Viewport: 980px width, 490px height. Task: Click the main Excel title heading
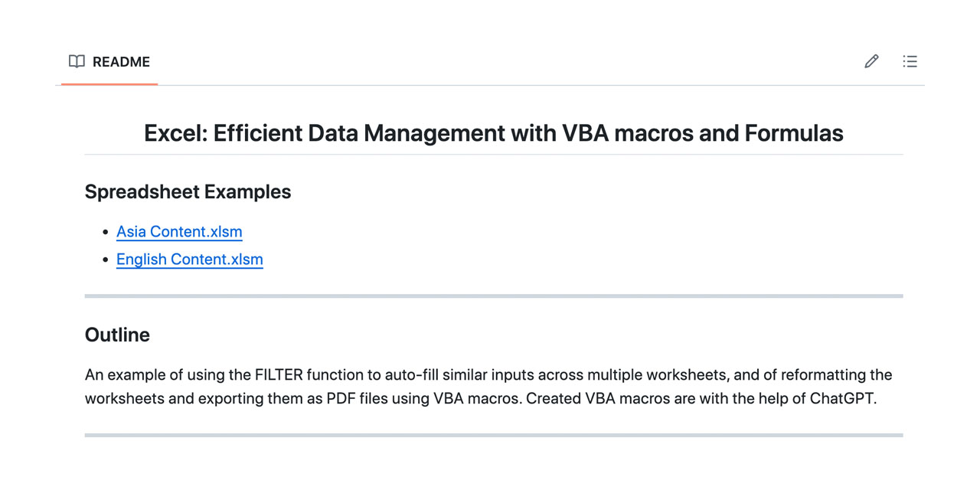(x=493, y=133)
